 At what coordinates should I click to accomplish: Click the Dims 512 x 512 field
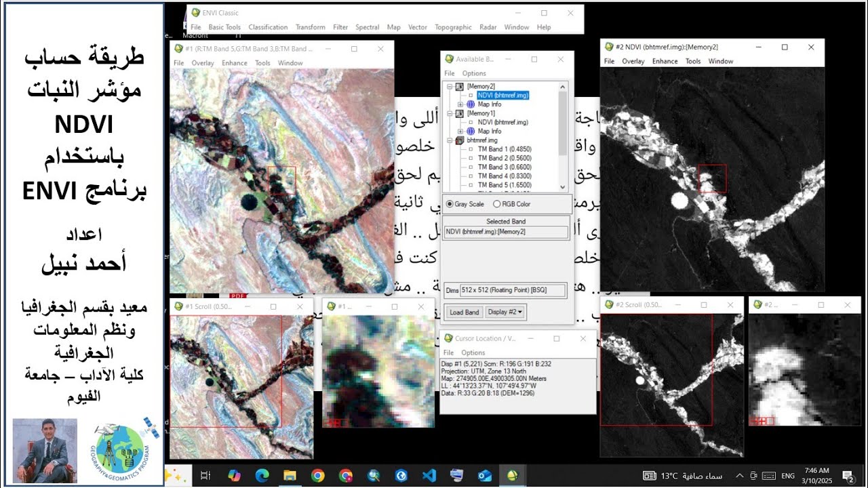click(x=513, y=290)
